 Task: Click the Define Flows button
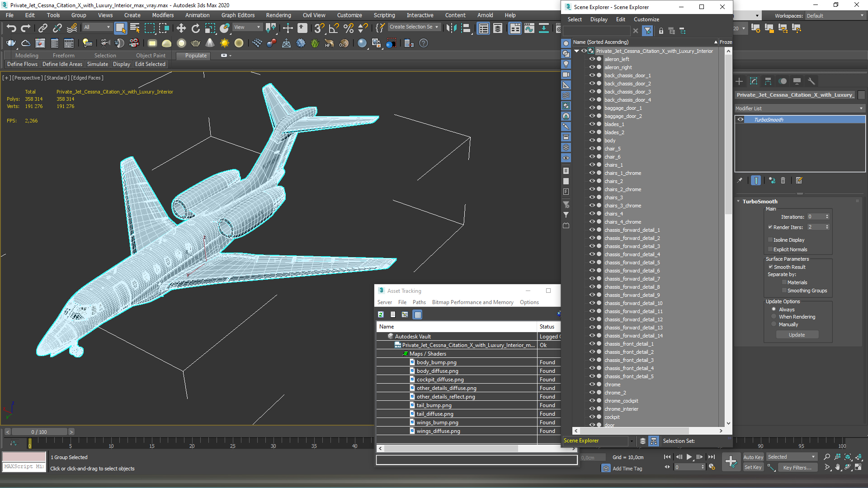[22, 64]
